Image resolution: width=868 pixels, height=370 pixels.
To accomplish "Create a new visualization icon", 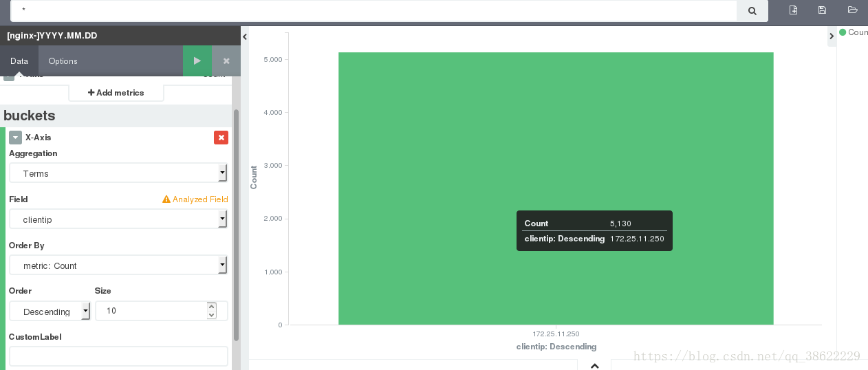I will pyautogui.click(x=793, y=10).
